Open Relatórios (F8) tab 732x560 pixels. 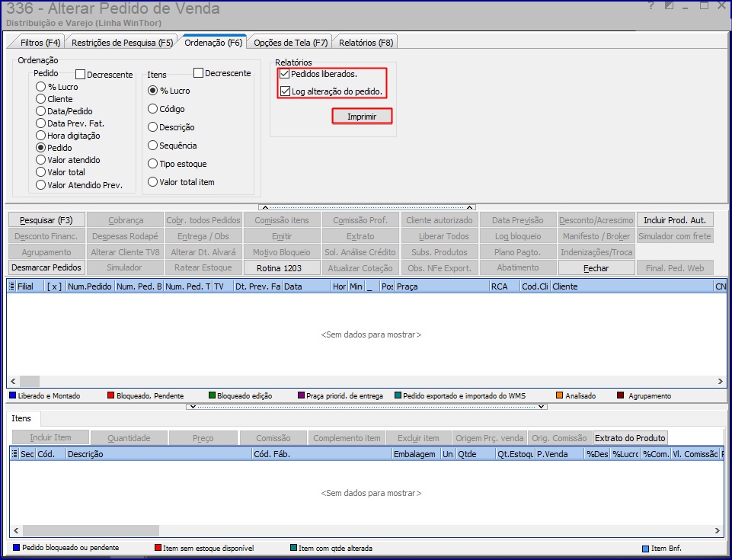click(x=366, y=43)
